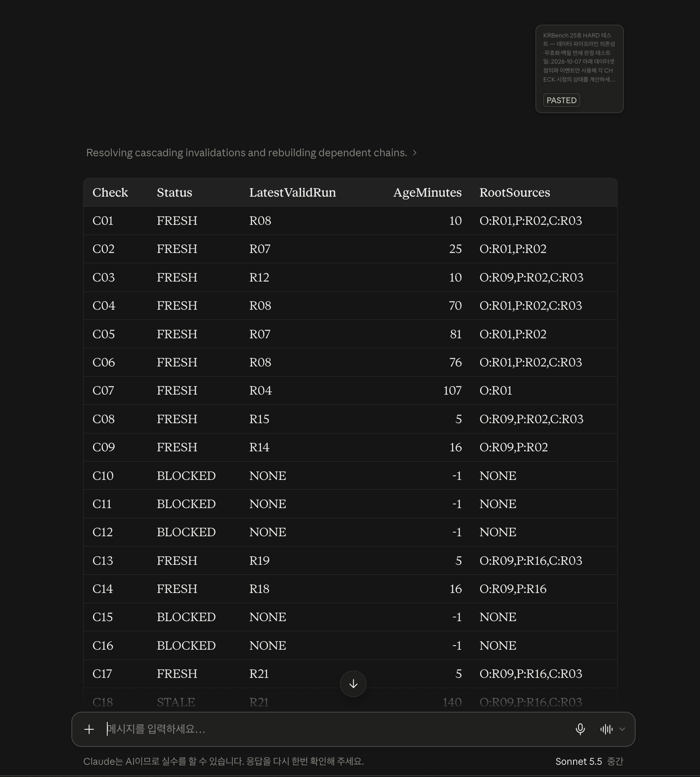Click STALE status in row C18

pyautogui.click(x=176, y=702)
